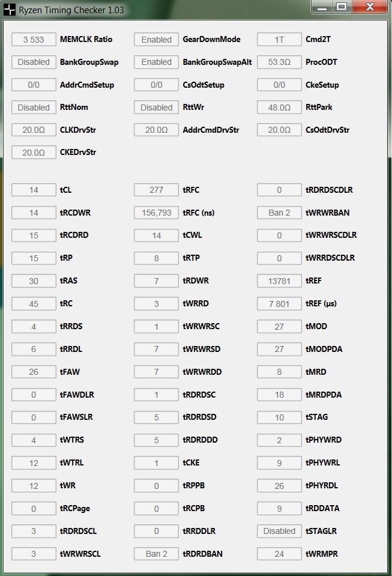Click the tPHYRDL value 26 field

279,486
